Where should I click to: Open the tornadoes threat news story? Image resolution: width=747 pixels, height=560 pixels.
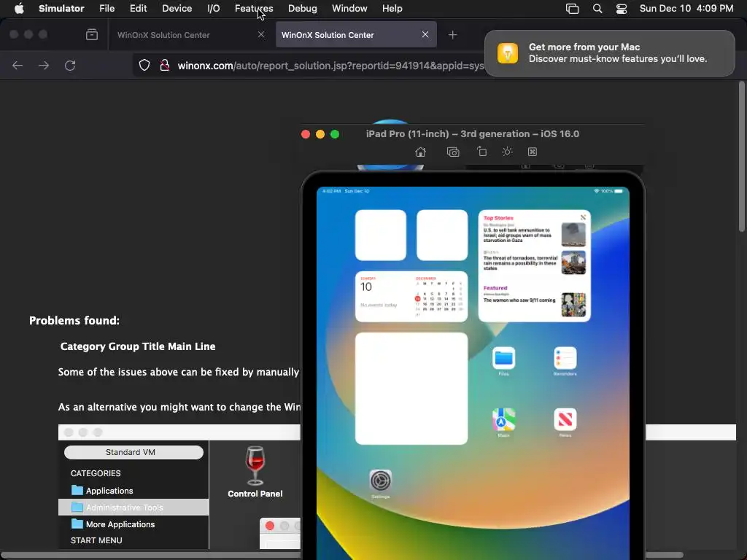[535, 262]
